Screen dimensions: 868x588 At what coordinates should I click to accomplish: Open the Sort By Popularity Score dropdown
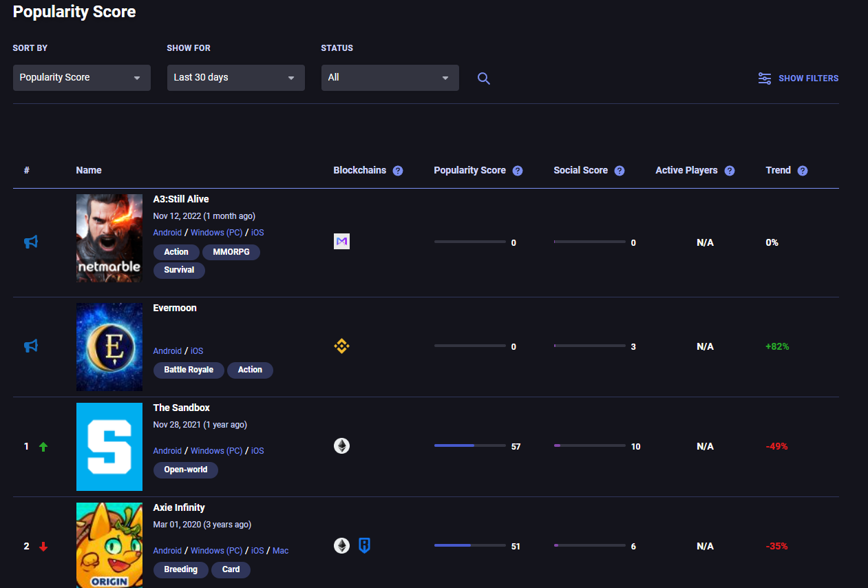[x=81, y=78]
